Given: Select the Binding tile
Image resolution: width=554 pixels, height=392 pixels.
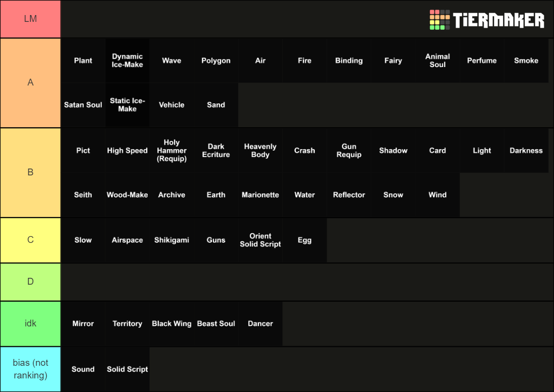Looking at the screenshot, I should click(x=349, y=60).
